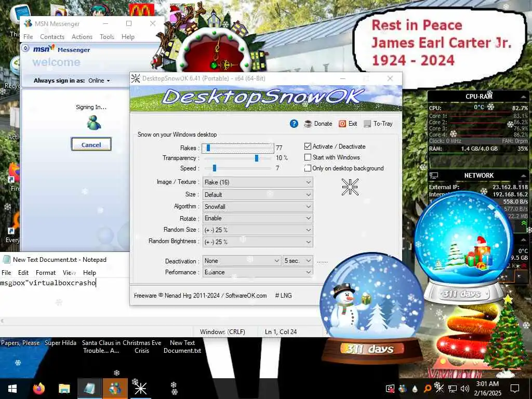532x399 pixels.
Task: Open the Deactivation dropdown showing None
Action: pos(242,261)
